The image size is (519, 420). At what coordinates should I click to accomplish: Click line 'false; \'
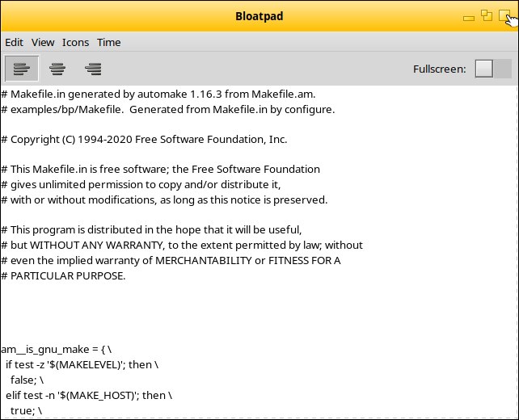pos(27,380)
